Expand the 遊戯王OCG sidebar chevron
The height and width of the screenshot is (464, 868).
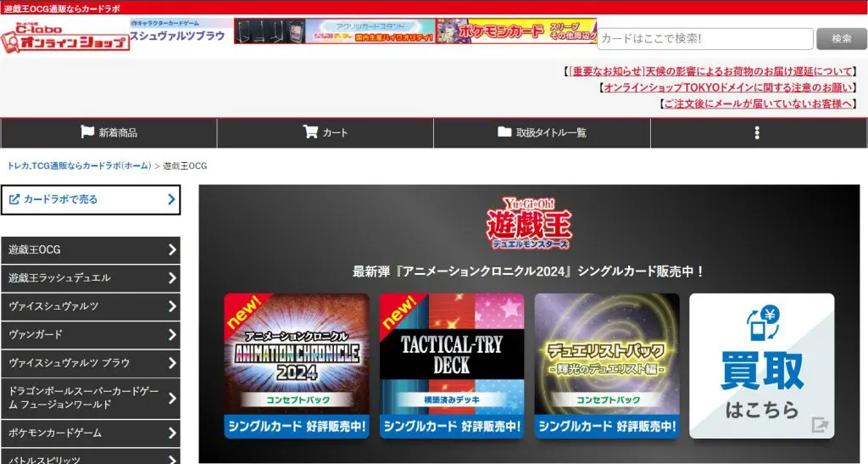(x=172, y=249)
